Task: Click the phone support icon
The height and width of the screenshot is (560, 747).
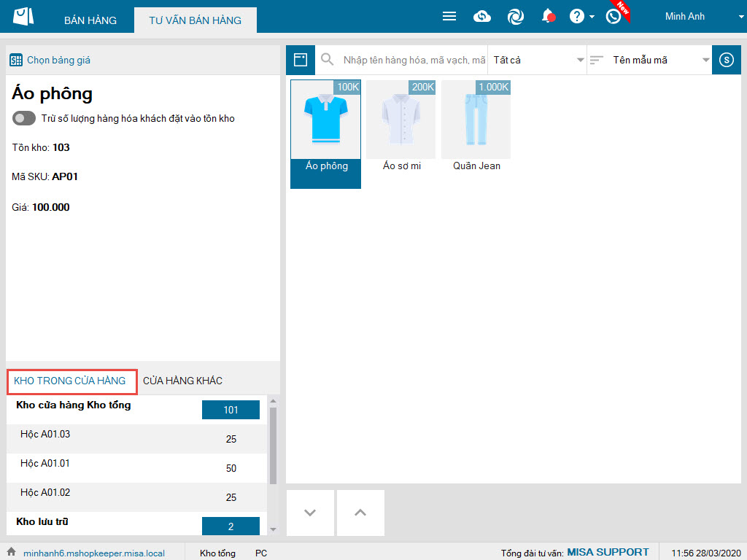Action: coord(613,16)
